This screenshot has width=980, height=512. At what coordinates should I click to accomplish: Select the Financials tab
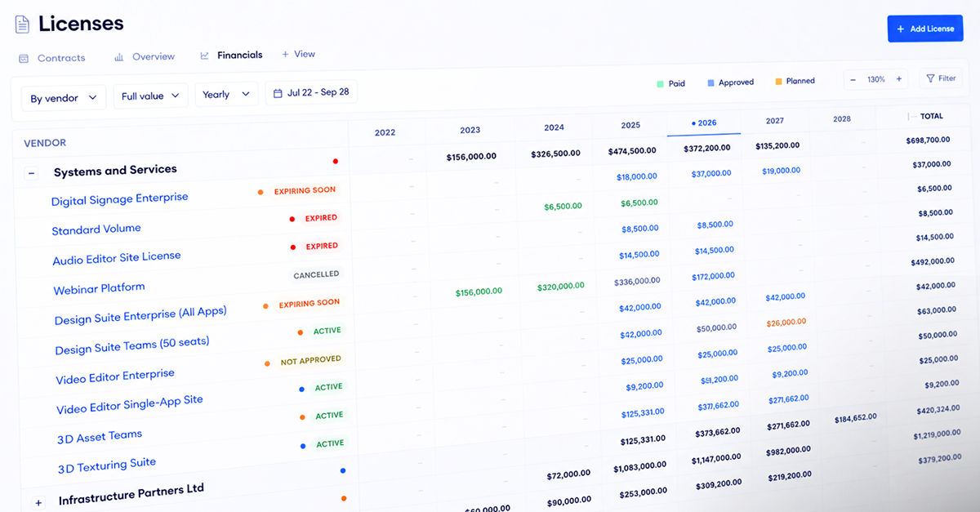[231, 56]
